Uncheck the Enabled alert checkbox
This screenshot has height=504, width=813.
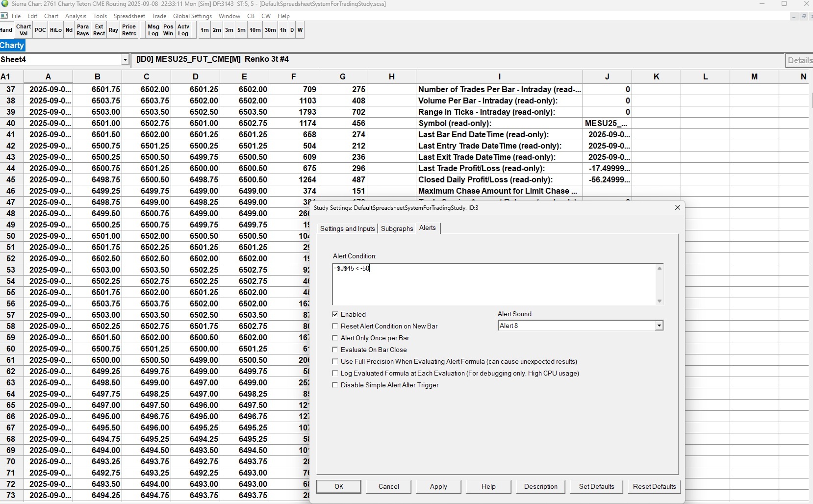pos(335,314)
